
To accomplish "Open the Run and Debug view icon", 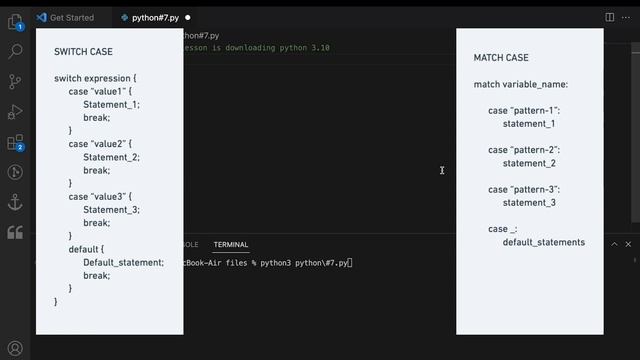I will coord(16,112).
